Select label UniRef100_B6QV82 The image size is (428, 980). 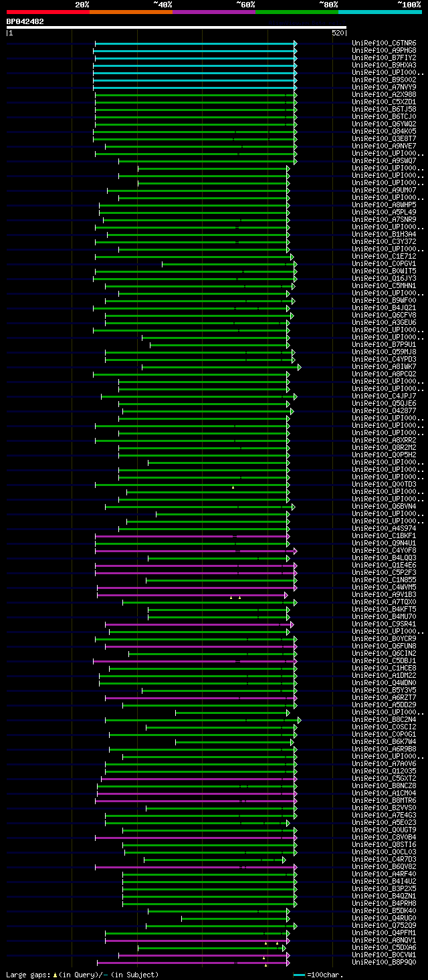click(x=384, y=867)
